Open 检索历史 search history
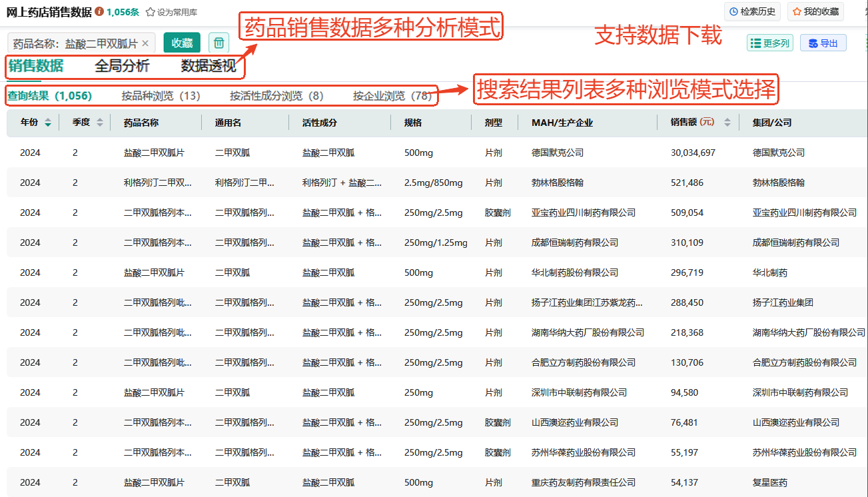 pos(752,11)
